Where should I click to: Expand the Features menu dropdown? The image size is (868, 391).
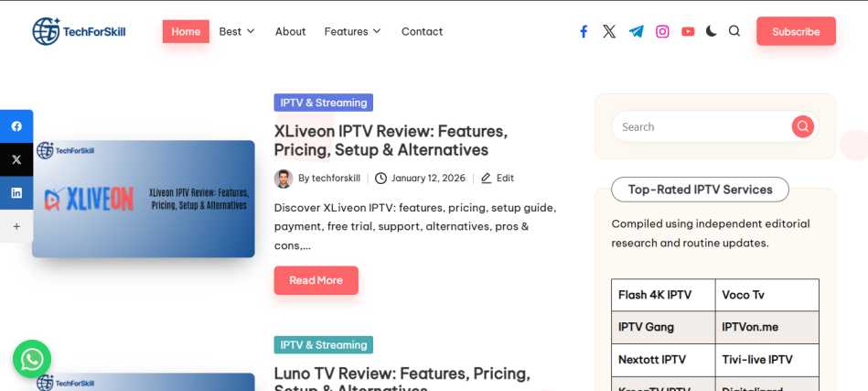click(352, 31)
